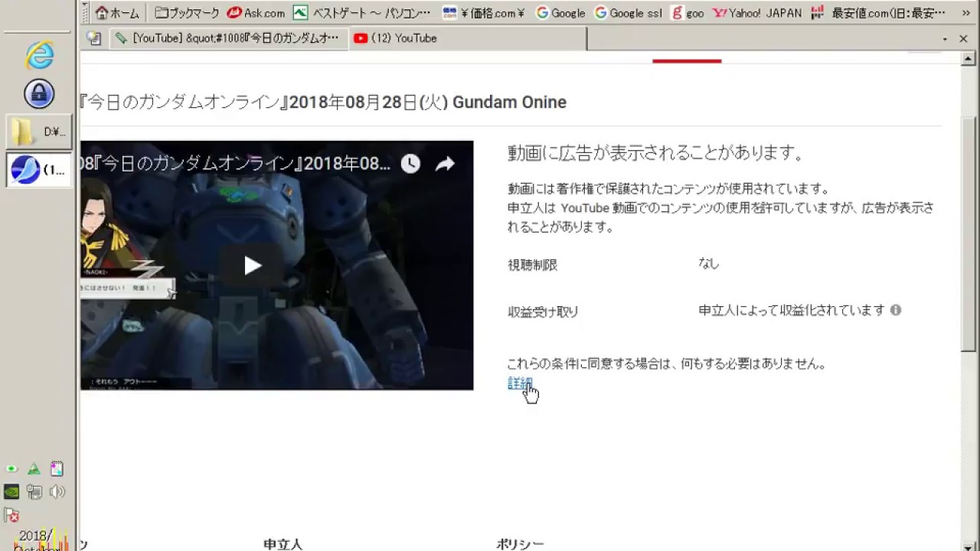This screenshot has width=980, height=551.
Task: Open the Google ssl bookmark
Action: [x=629, y=13]
